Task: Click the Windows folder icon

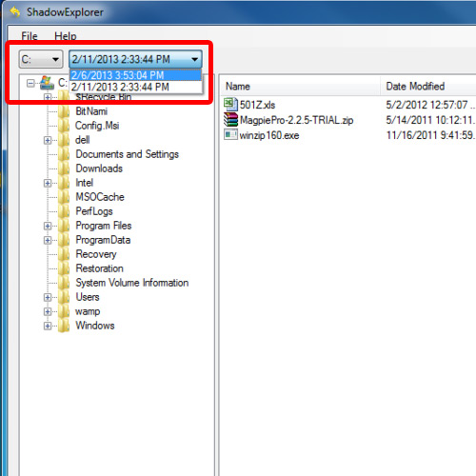Action: click(64, 326)
